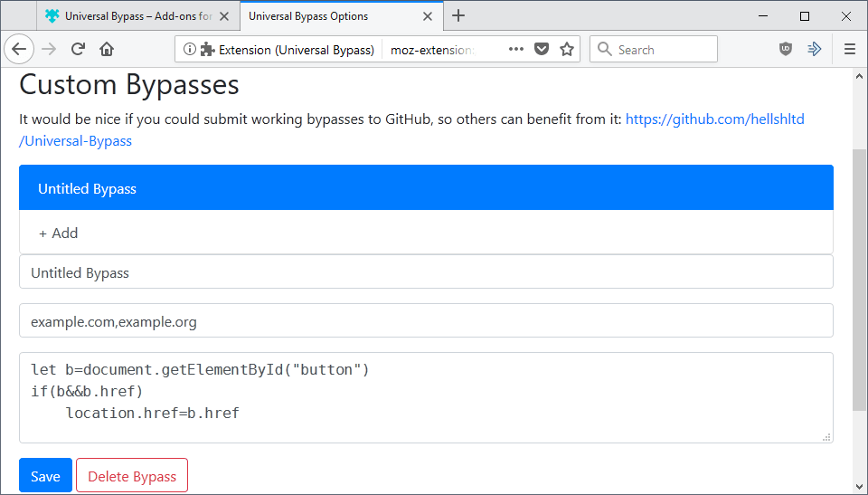Minimize the Firefox window
Viewport: 868px width, 495px height.
click(x=763, y=16)
